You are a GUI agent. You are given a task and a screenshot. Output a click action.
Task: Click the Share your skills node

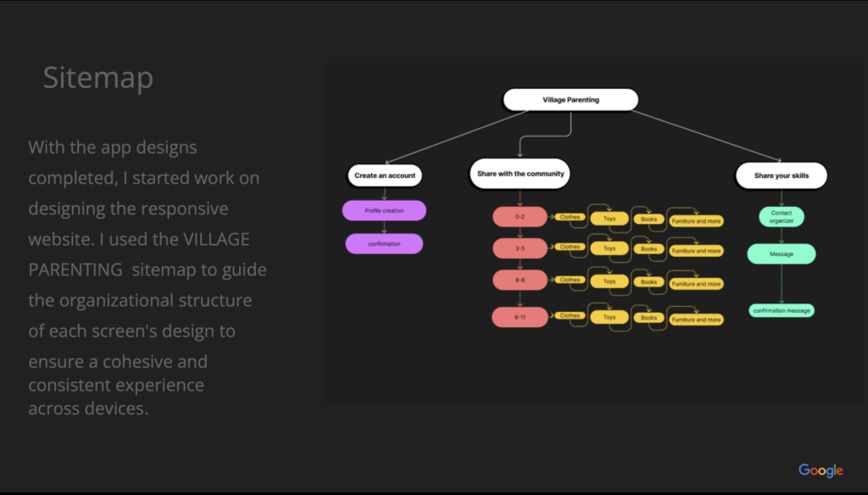781,175
